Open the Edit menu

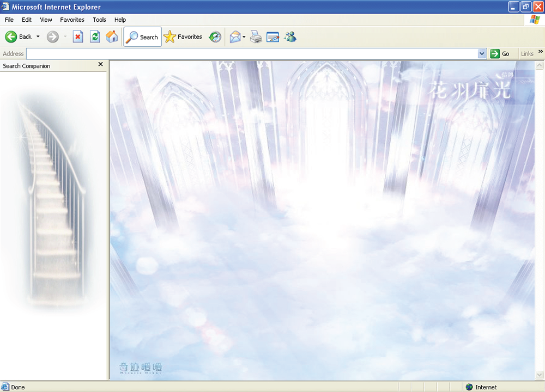click(26, 20)
